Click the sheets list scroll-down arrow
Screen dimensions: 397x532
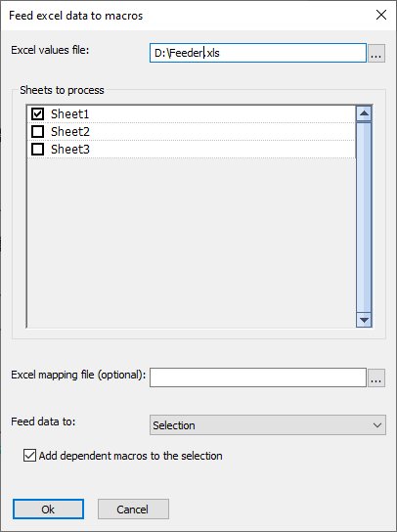coord(364,320)
